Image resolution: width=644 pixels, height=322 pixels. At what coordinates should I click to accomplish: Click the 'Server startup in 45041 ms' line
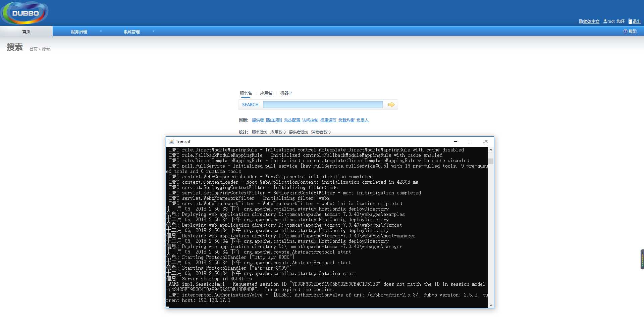tap(209, 279)
